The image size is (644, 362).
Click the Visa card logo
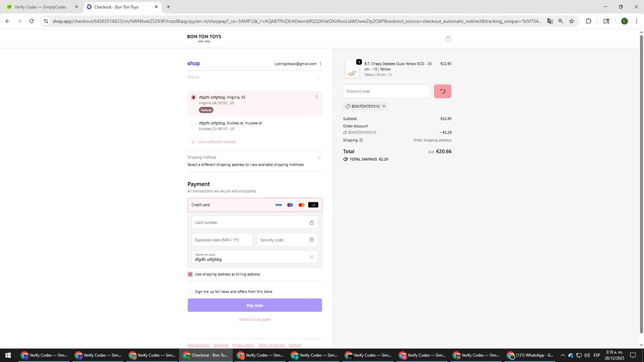click(x=279, y=205)
